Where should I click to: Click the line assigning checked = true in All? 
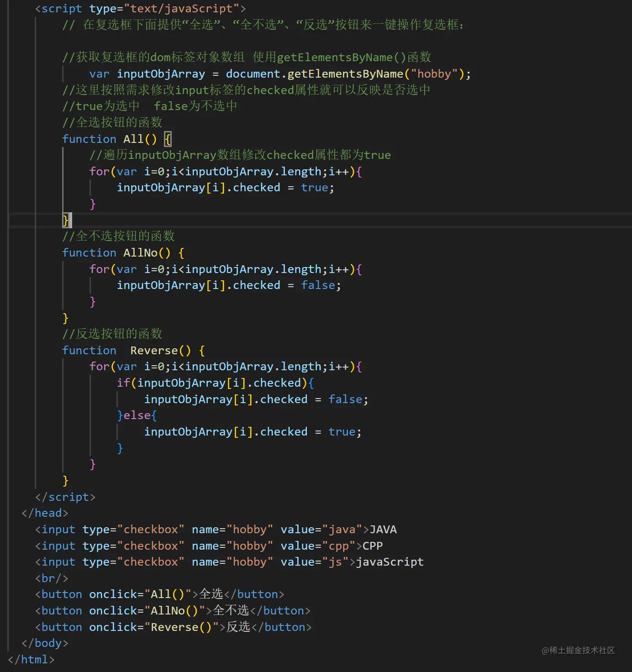tap(226, 188)
